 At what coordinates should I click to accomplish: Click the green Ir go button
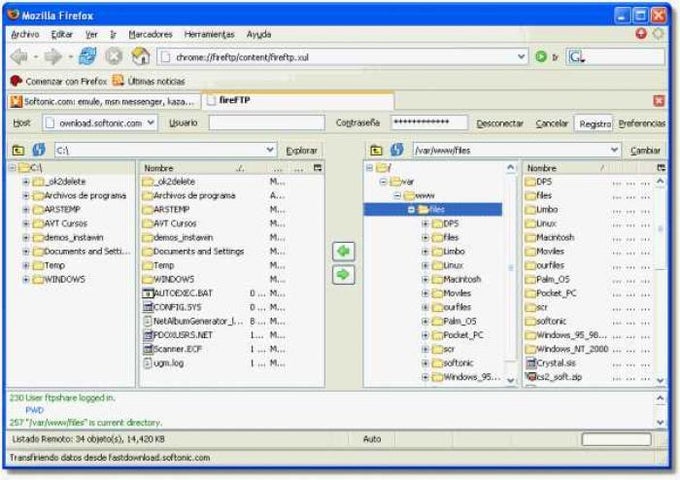[x=541, y=57]
